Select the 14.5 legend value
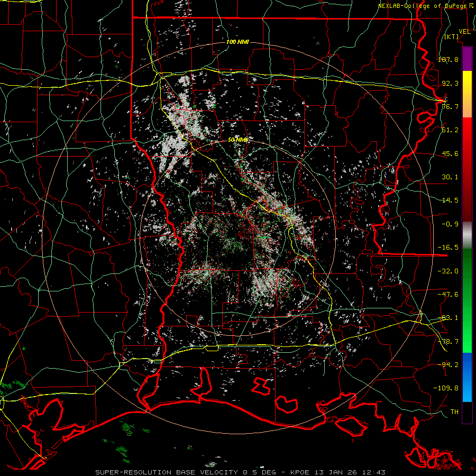 tap(450, 200)
